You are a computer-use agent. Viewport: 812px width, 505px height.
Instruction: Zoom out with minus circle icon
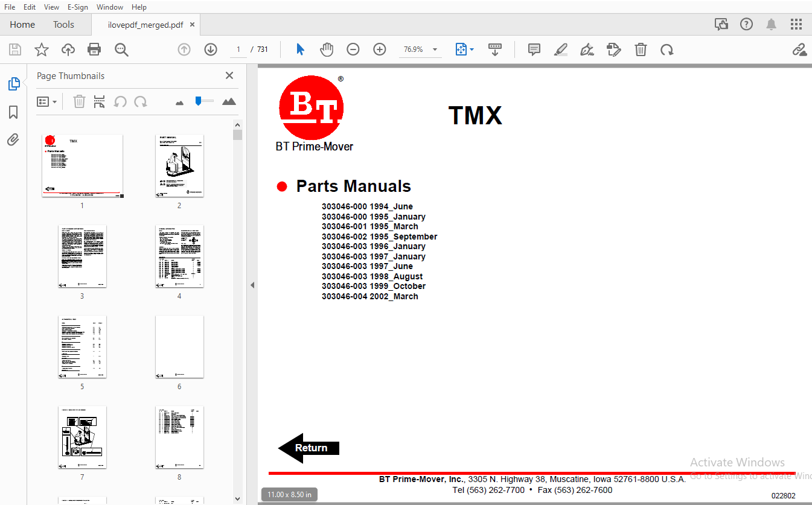click(353, 49)
